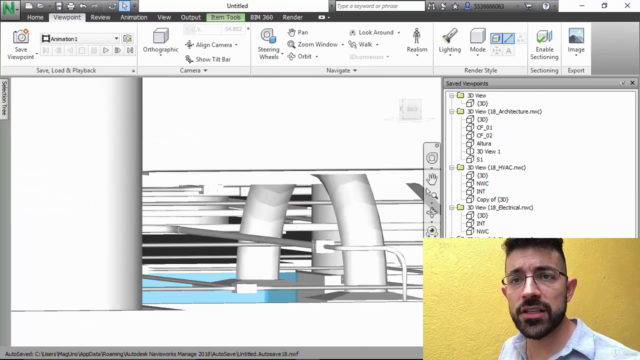Click Save Viewpoint camera icon
The height and width of the screenshot is (360, 640).
pyautogui.click(x=20, y=37)
